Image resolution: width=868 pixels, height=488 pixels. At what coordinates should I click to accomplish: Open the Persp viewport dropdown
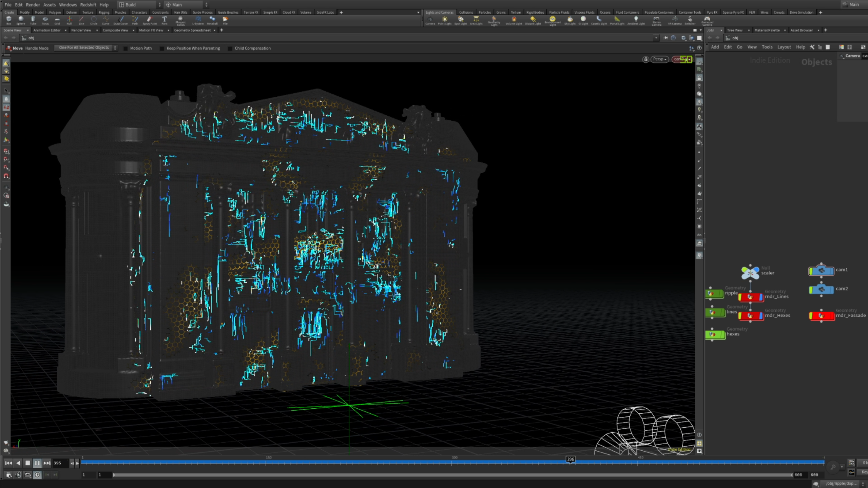(660, 59)
